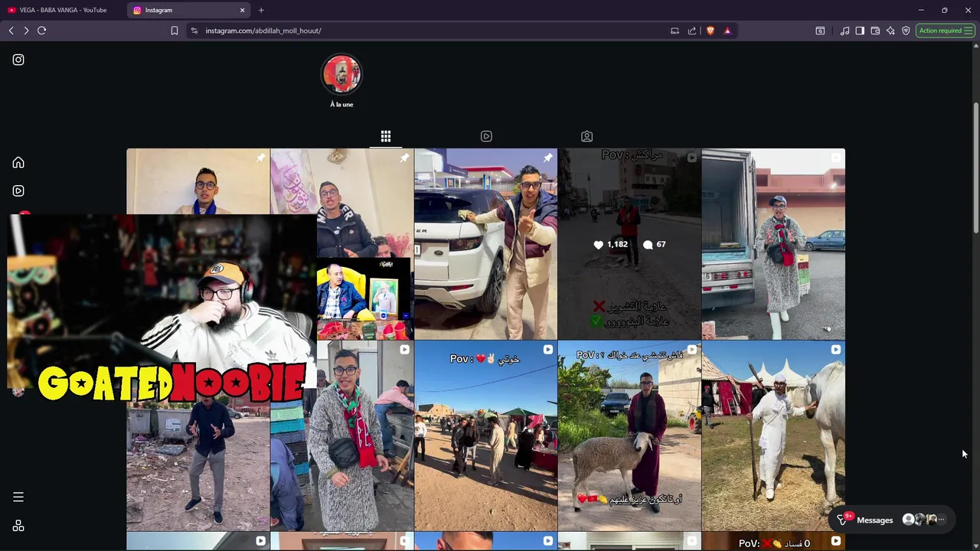The image size is (980, 551).
Task: Open the Instagram logo home link
Action: [18, 60]
